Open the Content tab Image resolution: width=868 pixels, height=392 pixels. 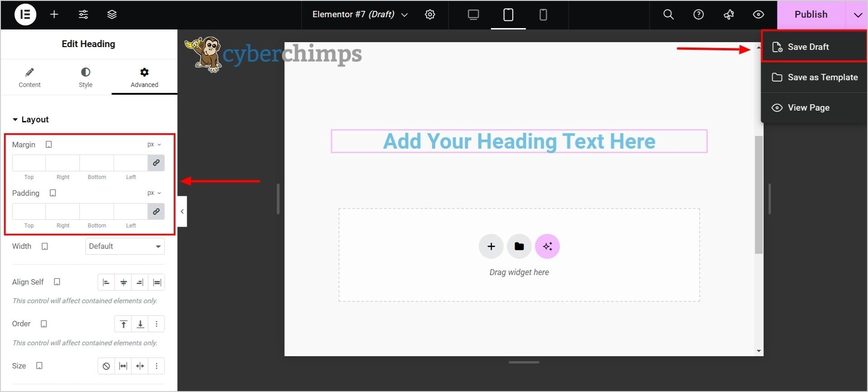tap(29, 77)
